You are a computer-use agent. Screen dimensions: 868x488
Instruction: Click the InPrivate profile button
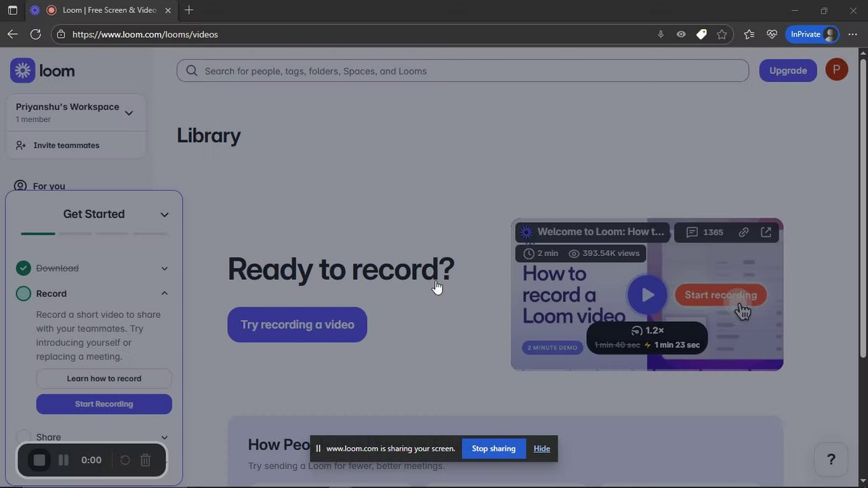[812, 34]
